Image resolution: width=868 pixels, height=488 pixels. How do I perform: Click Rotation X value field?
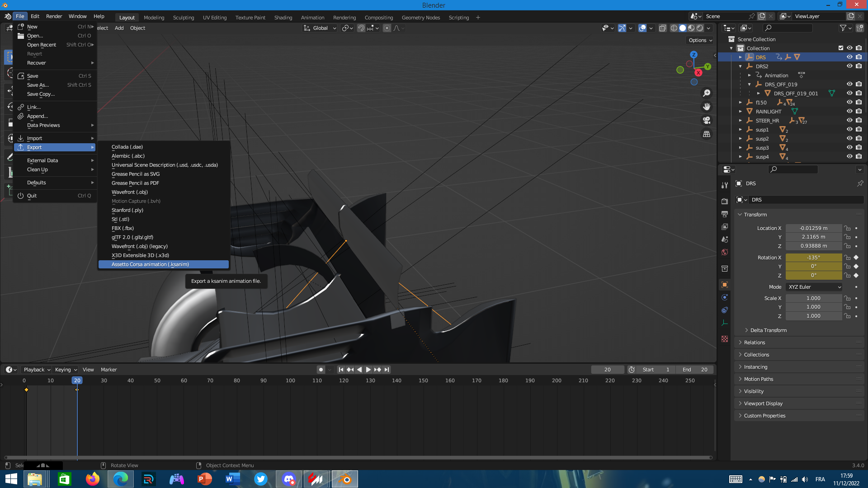point(813,258)
